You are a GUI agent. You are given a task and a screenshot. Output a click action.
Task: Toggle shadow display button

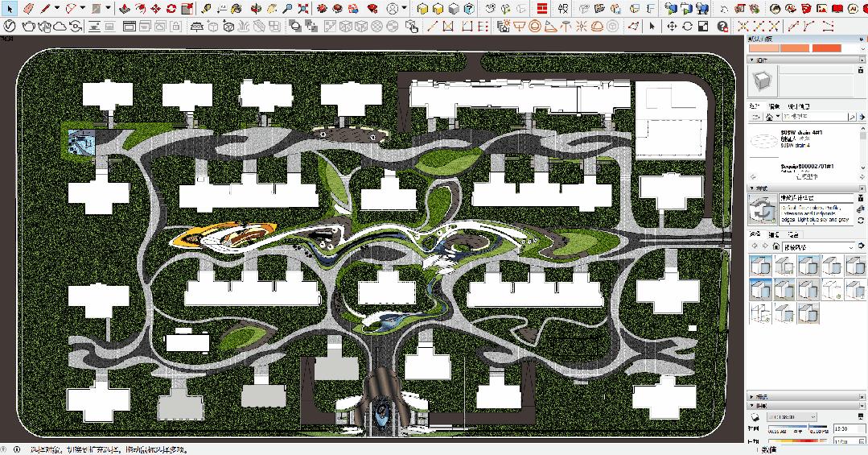click(x=754, y=417)
